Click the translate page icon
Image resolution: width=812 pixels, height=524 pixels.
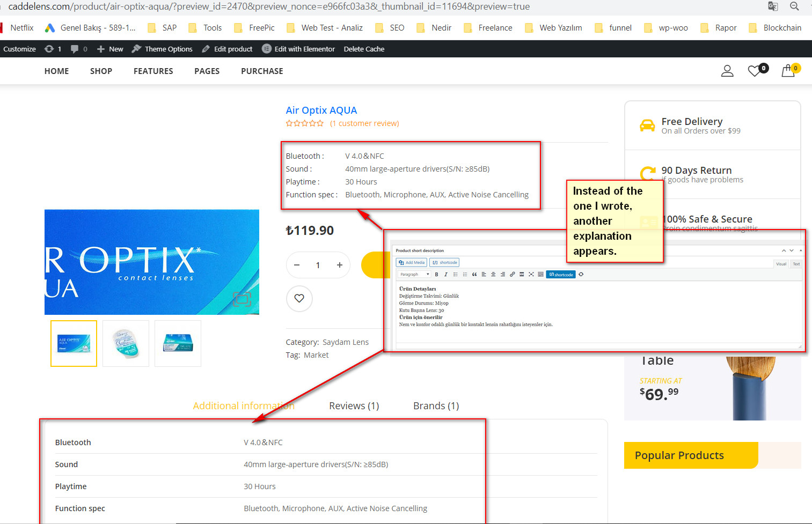(773, 6)
